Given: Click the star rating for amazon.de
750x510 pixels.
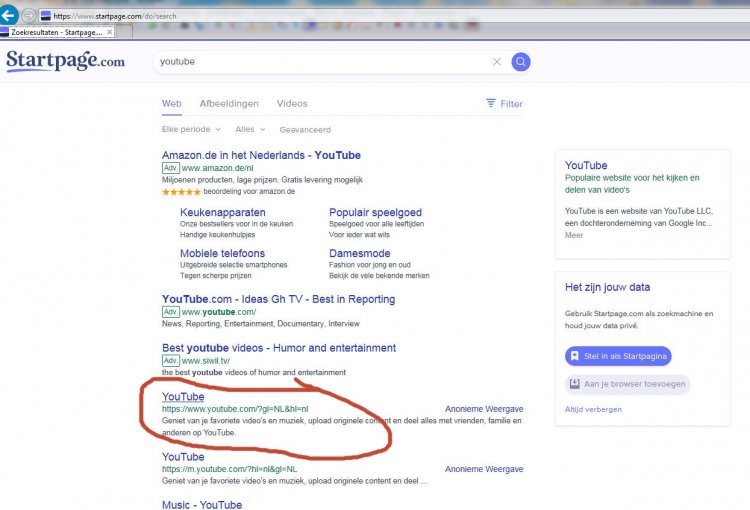Looking at the screenshot, I should [181, 191].
